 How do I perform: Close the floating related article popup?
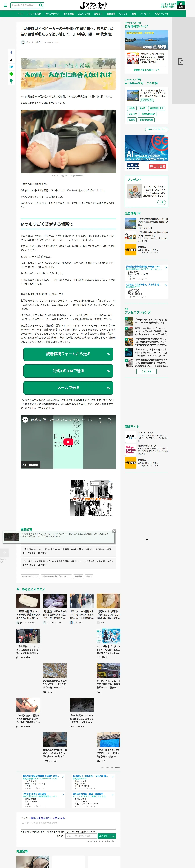pyautogui.click(x=114, y=531)
